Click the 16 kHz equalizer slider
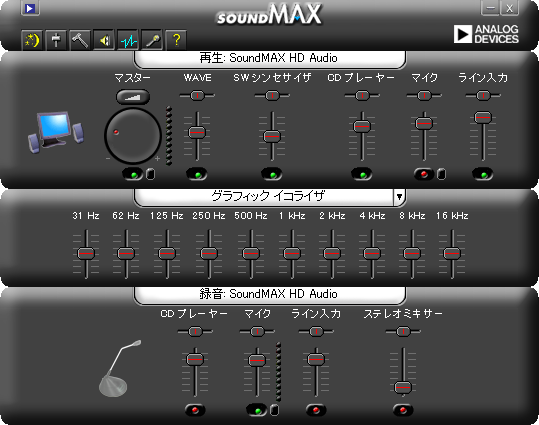The width and height of the screenshot is (539, 425). tap(452, 254)
